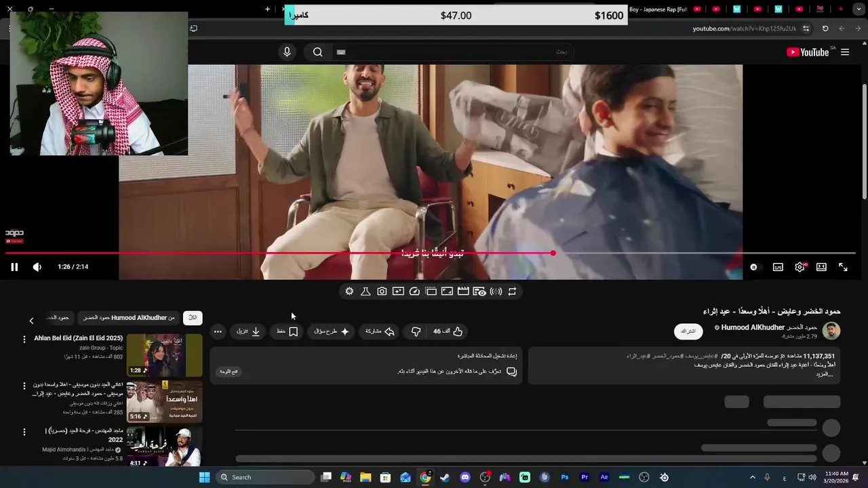This screenshot has height=488, width=868.
Task: Click the chip row scroll chevron
Action: coord(31,321)
